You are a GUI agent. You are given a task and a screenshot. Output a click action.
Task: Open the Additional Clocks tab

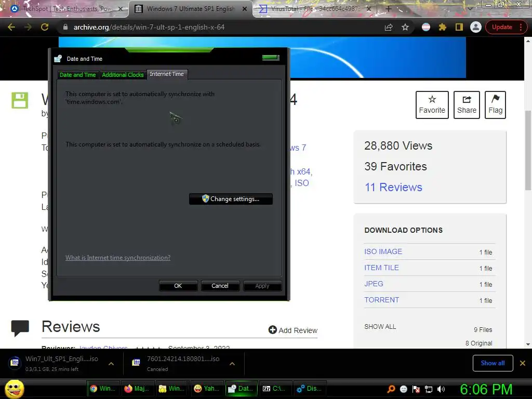pyautogui.click(x=123, y=75)
